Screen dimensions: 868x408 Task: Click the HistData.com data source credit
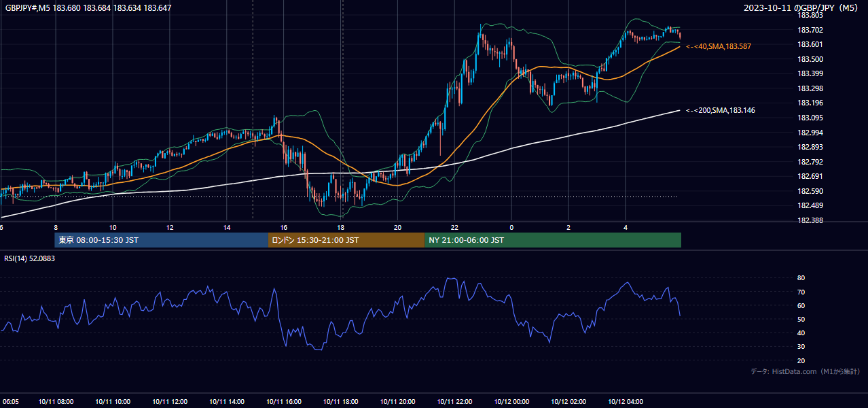pos(806,371)
